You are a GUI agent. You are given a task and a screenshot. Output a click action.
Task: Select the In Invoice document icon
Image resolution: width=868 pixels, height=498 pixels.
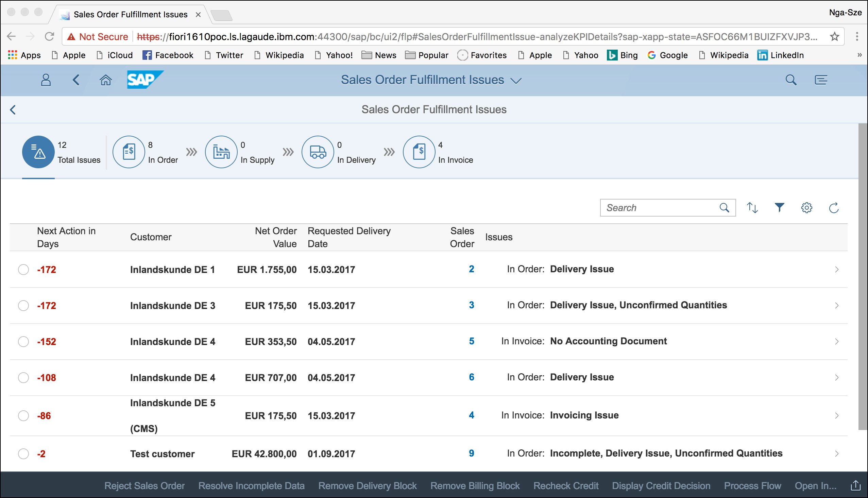(419, 152)
